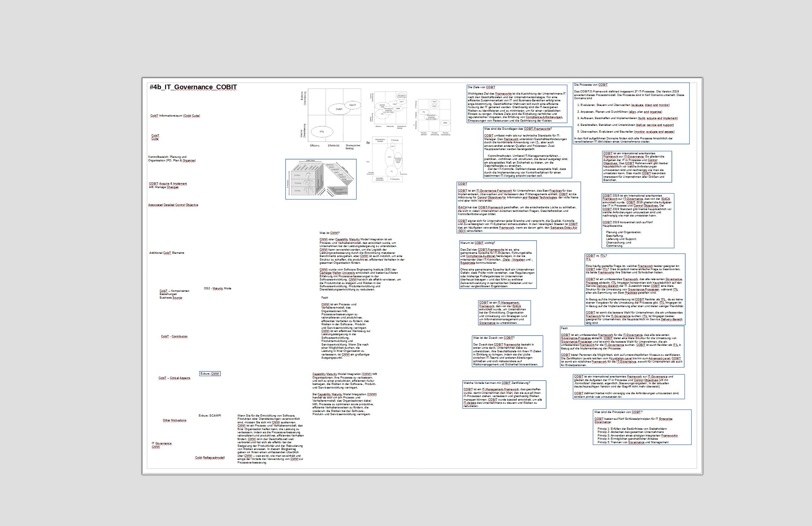Viewport: 812px width, 526px height.
Task: Click the 'DS2 - Maturity Mode' label
Action: (x=217, y=288)
